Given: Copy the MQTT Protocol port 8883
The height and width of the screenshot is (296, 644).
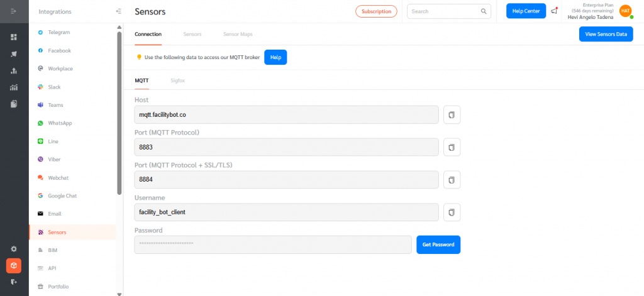Looking at the screenshot, I should tap(452, 147).
